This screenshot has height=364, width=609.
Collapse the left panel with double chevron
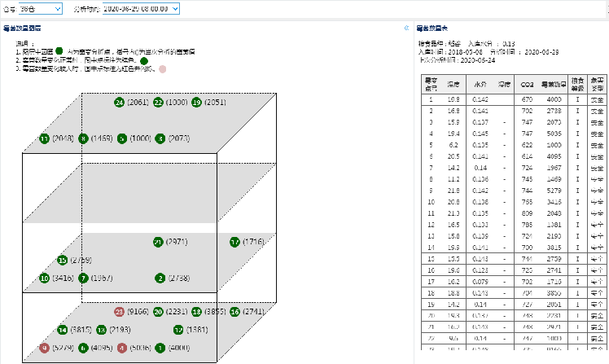(406, 28)
